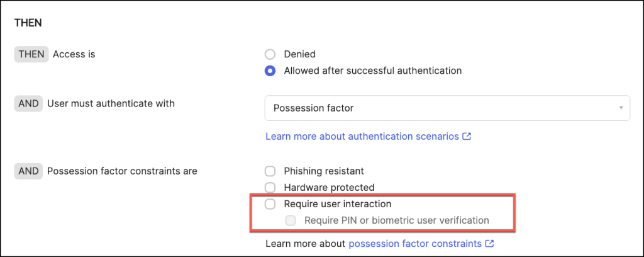Choose Allowed after successful authentication
Screen dimensions: 644x257
point(270,71)
